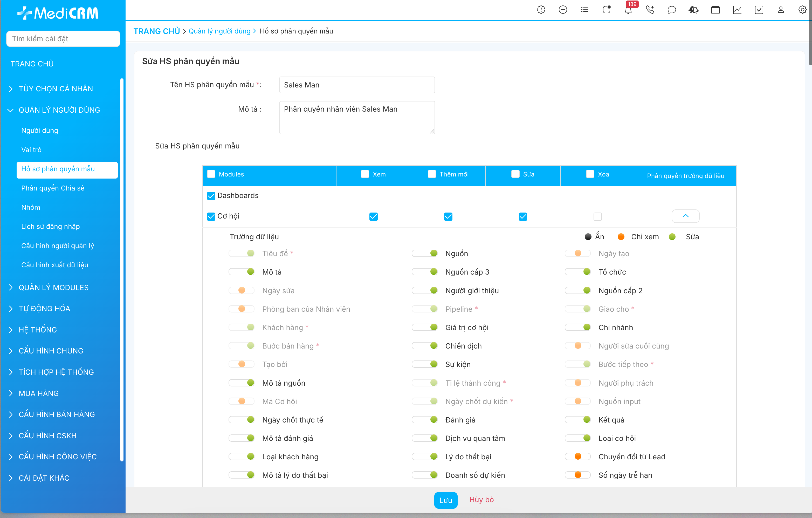Toggle the Chuyển đổi từ Lead switch

point(578,456)
